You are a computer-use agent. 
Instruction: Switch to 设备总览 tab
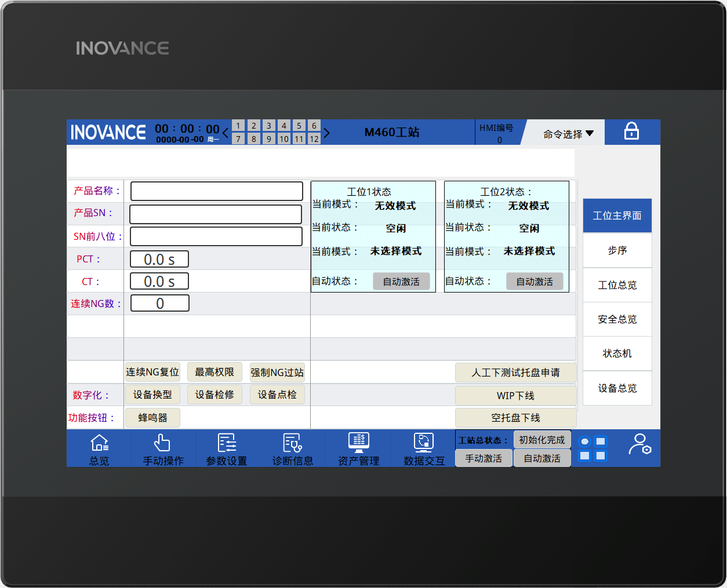point(617,388)
